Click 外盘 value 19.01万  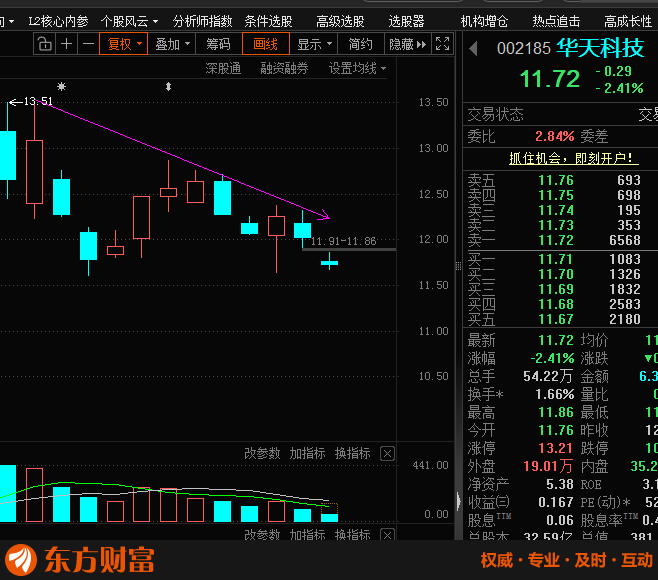tap(548, 466)
